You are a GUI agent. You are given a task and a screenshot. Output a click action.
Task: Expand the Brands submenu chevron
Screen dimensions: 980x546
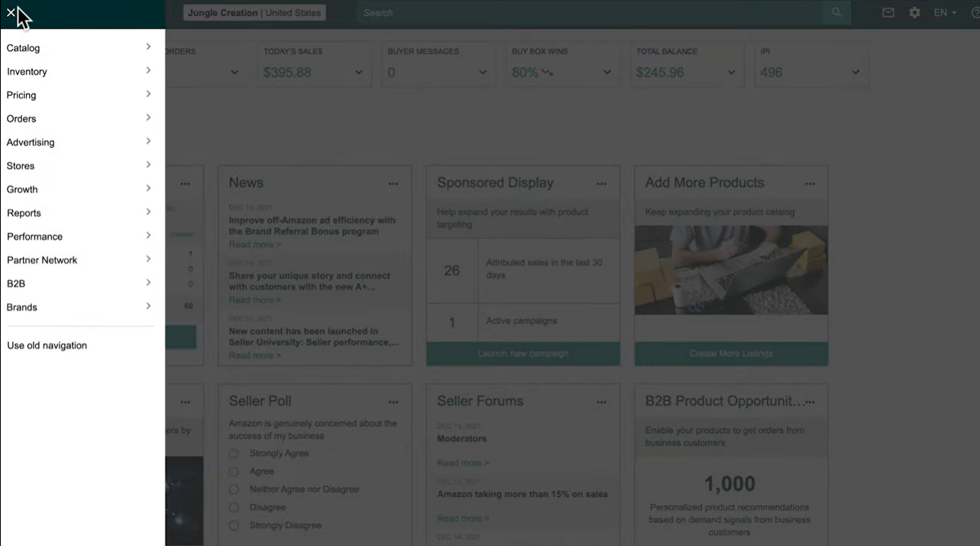pos(148,307)
